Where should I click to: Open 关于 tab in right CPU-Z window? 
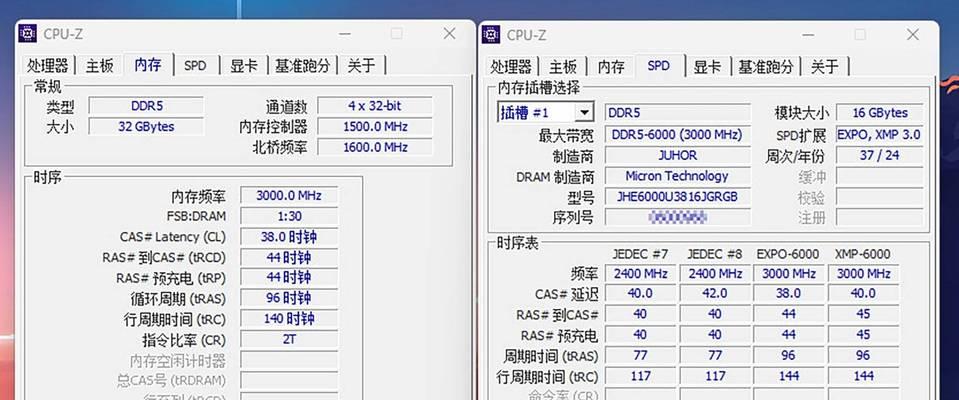(824, 66)
